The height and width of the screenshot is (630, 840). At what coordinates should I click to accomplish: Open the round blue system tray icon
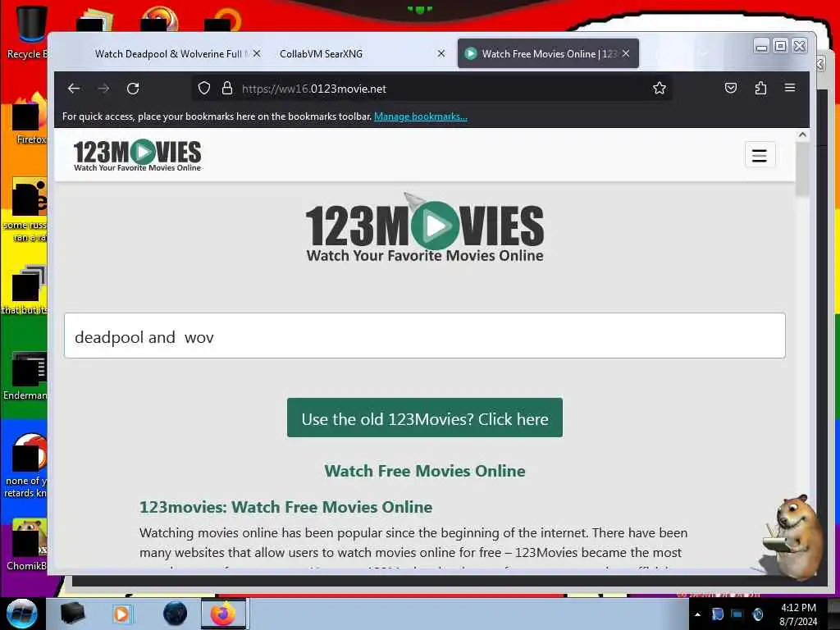tap(757, 614)
